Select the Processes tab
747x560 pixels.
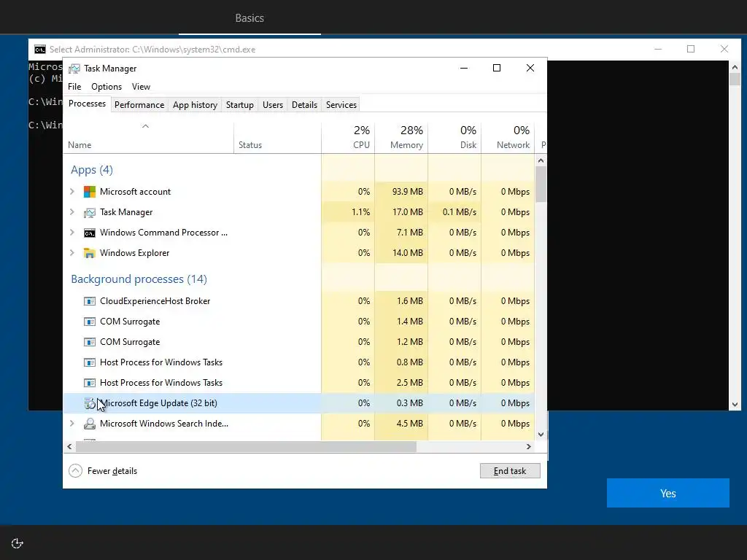88,104
